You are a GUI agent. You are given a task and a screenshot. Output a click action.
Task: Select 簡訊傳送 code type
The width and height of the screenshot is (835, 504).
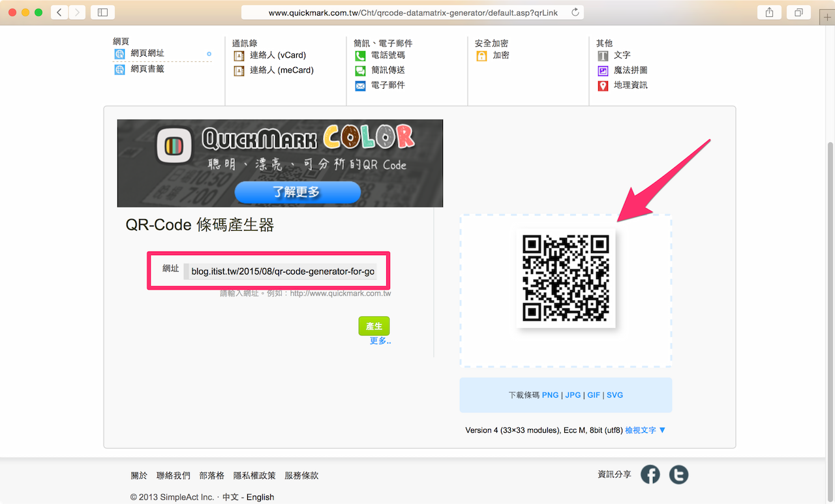click(388, 70)
